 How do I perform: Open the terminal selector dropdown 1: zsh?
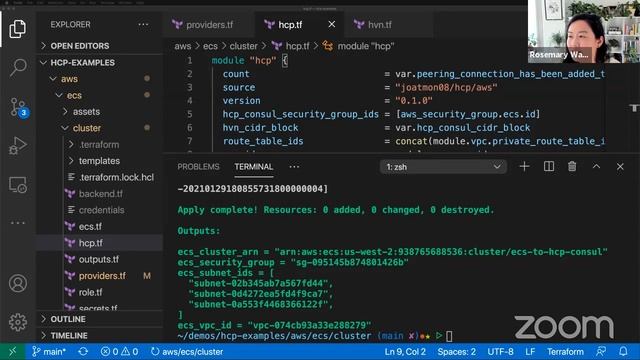tap(443, 167)
